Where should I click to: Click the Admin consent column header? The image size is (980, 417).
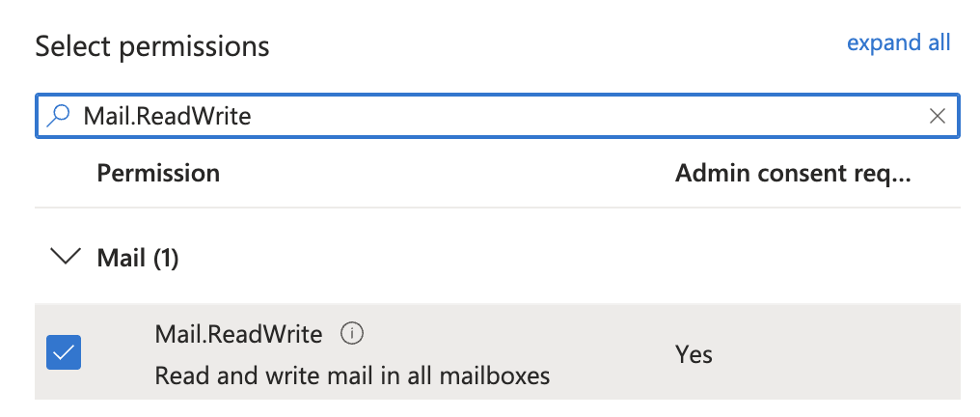pos(793,174)
